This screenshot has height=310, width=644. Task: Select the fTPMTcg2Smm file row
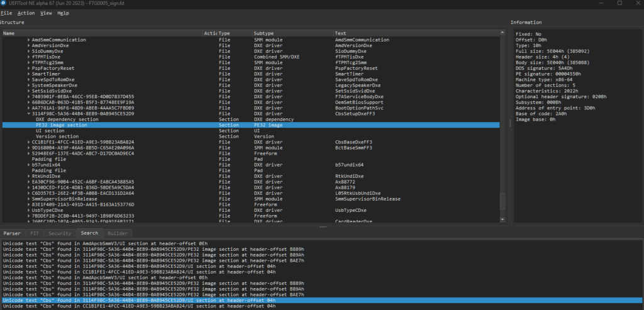[251, 62]
